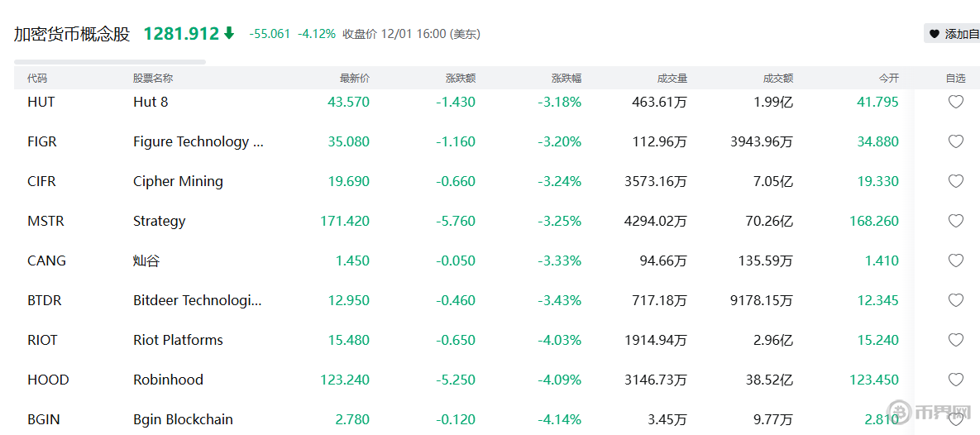Toggle Robinhood favorite heart
This screenshot has height=435, width=980.
[955, 380]
